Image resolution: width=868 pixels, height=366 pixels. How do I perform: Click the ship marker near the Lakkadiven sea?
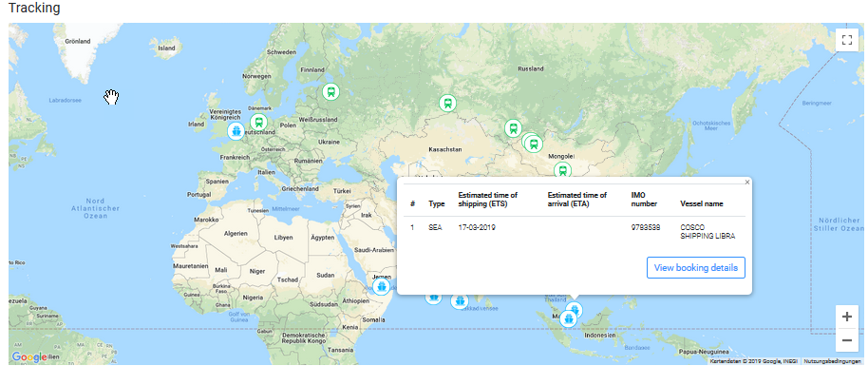[460, 301]
